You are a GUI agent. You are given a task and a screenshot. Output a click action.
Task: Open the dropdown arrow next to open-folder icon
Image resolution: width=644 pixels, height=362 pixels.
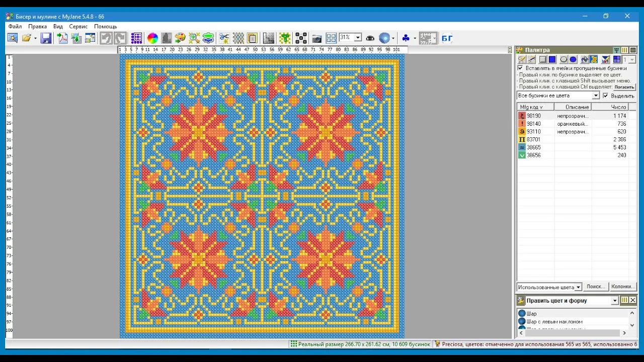click(x=35, y=38)
